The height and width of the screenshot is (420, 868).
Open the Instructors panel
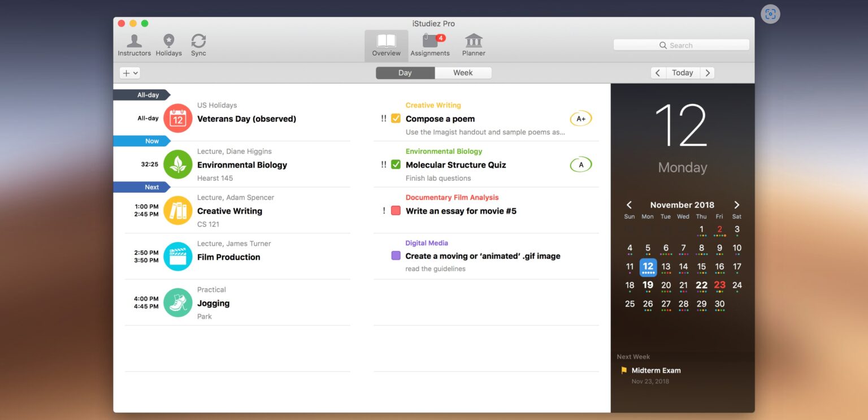134,45
